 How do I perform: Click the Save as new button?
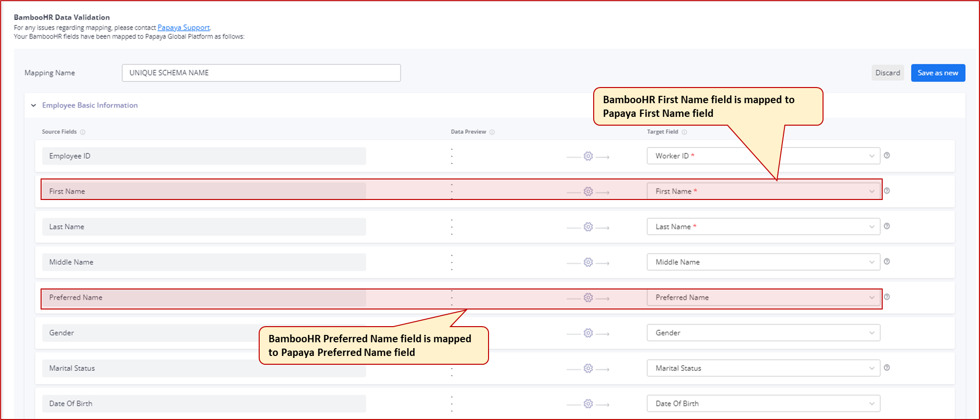(x=938, y=73)
